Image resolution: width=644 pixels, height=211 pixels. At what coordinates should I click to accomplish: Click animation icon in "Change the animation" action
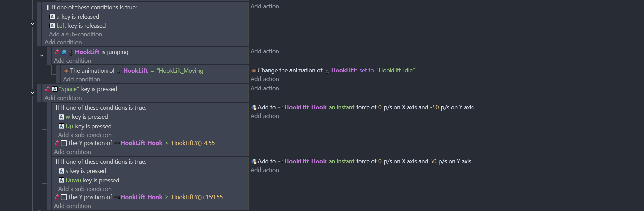pyautogui.click(x=254, y=70)
